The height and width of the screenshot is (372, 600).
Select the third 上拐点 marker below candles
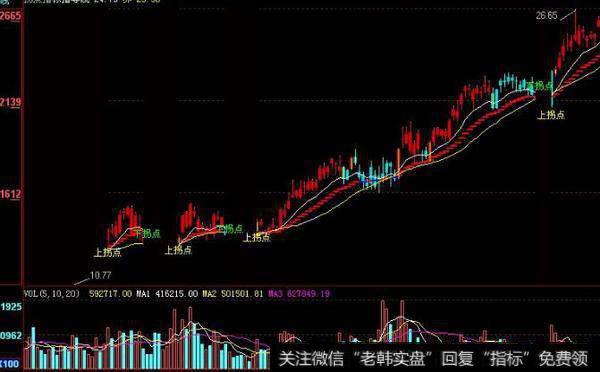(x=256, y=237)
